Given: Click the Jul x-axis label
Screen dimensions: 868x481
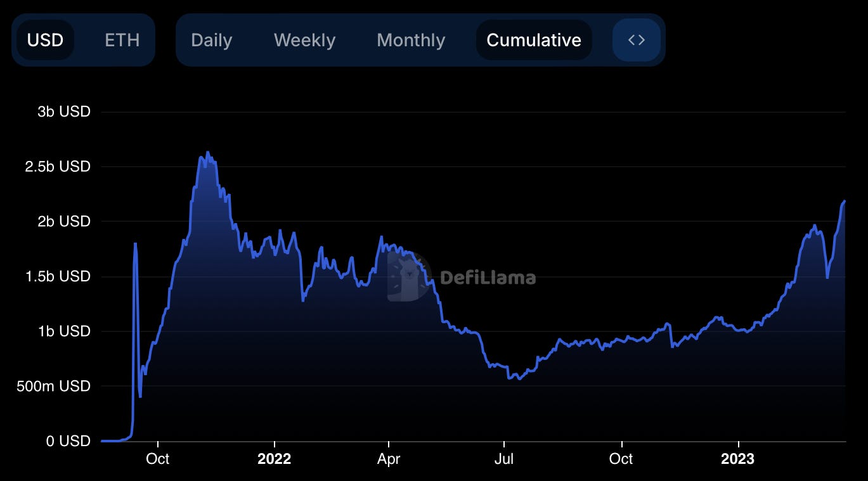Looking at the screenshot, I should [x=504, y=459].
